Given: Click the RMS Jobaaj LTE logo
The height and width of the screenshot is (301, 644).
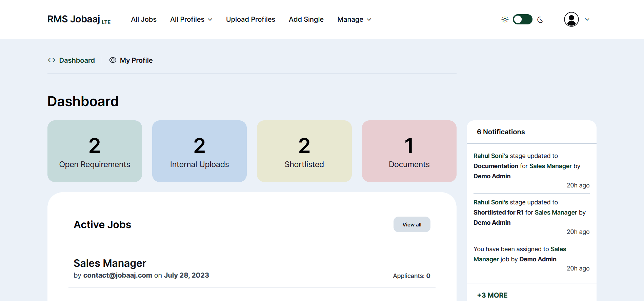Looking at the screenshot, I should coord(79,19).
